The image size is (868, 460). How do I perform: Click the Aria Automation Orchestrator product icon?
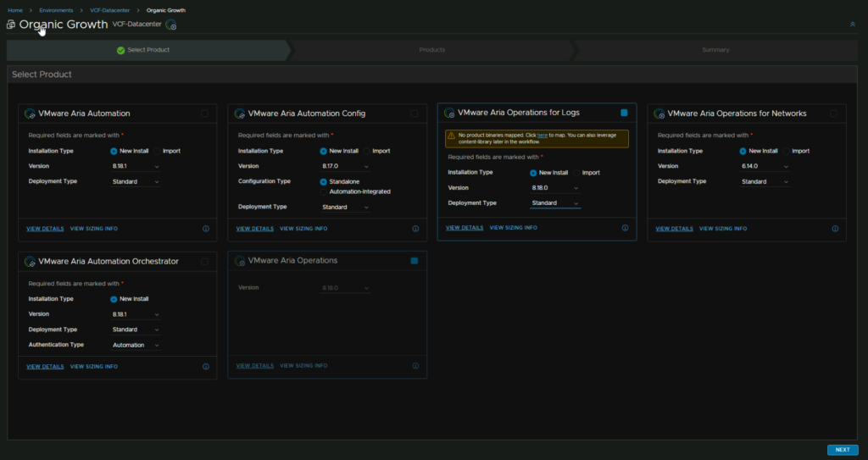tap(30, 261)
